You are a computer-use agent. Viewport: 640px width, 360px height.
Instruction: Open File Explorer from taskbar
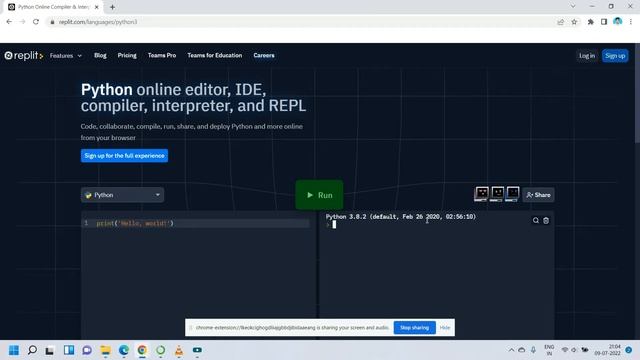point(105,350)
